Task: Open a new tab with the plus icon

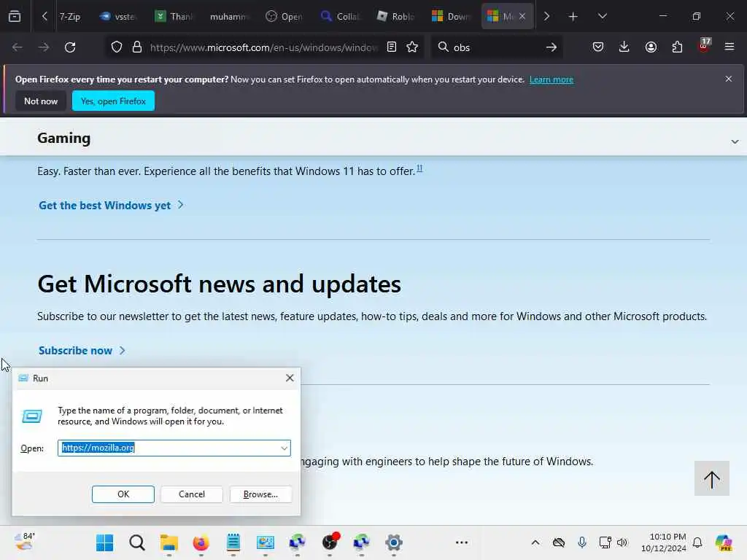Action: coord(573,17)
